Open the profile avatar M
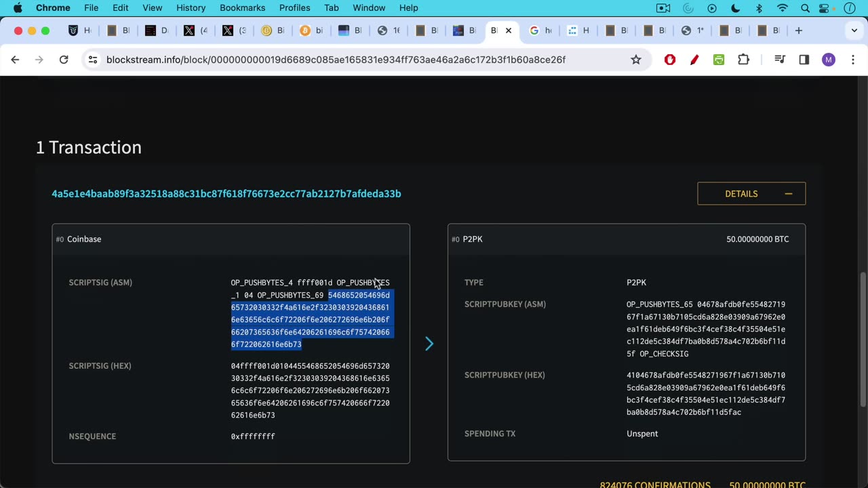The image size is (868, 488). pos(829,60)
